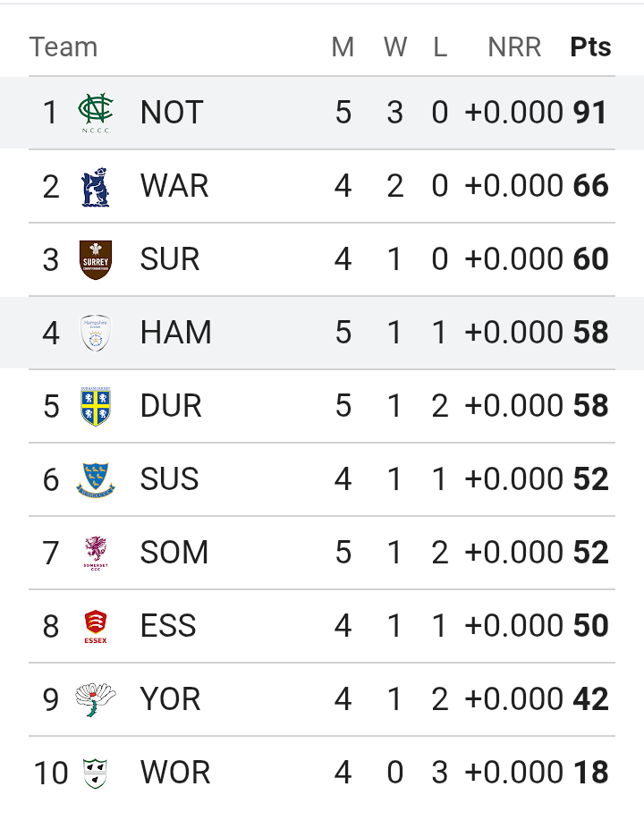Click the Warwickshire bear crest icon
The height and width of the screenshot is (829, 644).
click(96, 187)
